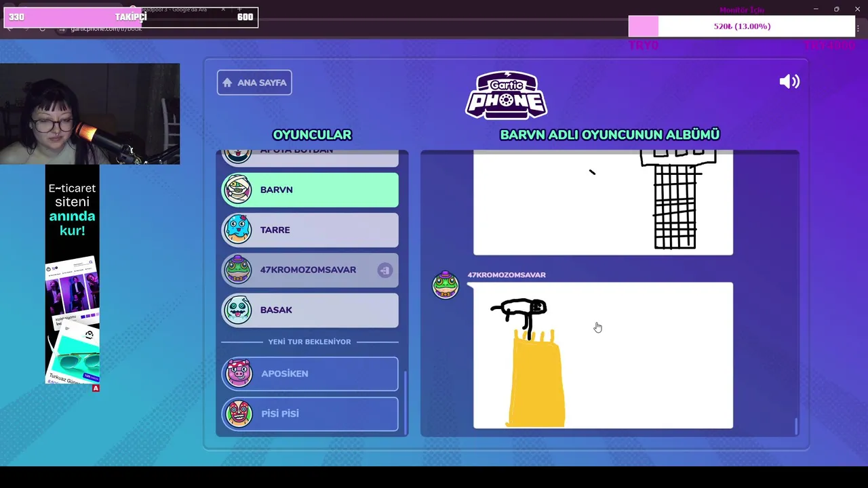Open the yellow hammer drawing by 47KROMOZOMSAVAR

point(603,355)
